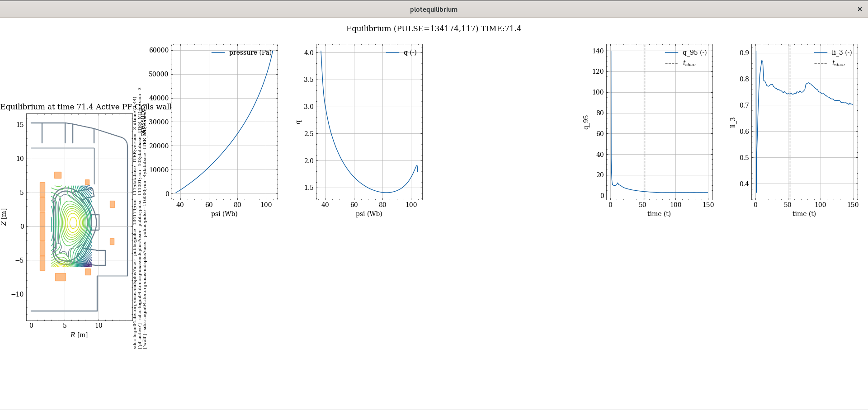Click the 0.9 tick on the li_3 axis
Screen dimensions: 868x410
point(744,53)
